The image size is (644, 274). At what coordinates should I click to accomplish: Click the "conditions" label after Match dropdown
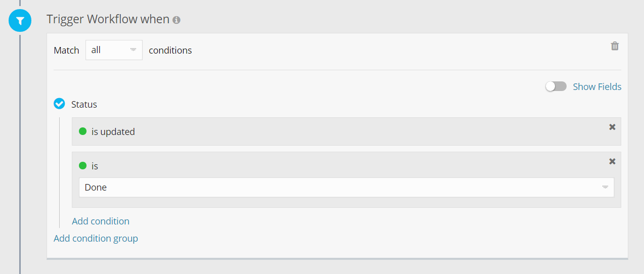(170, 51)
